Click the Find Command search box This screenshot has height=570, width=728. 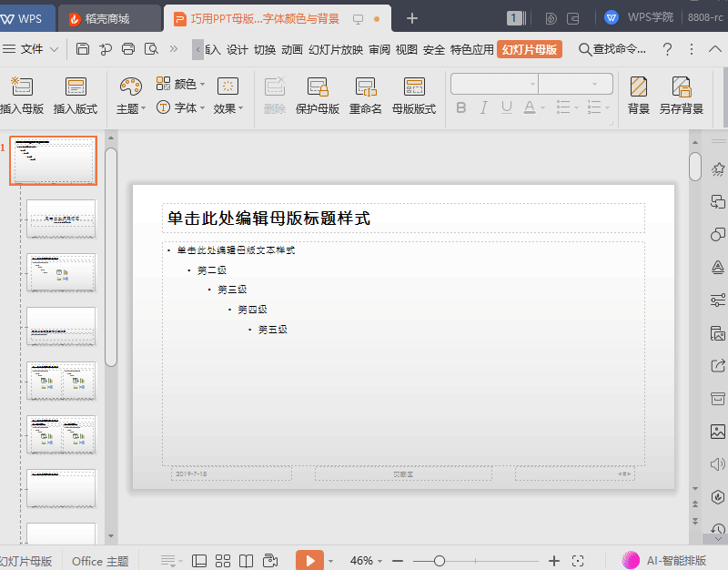coord(612,49)
